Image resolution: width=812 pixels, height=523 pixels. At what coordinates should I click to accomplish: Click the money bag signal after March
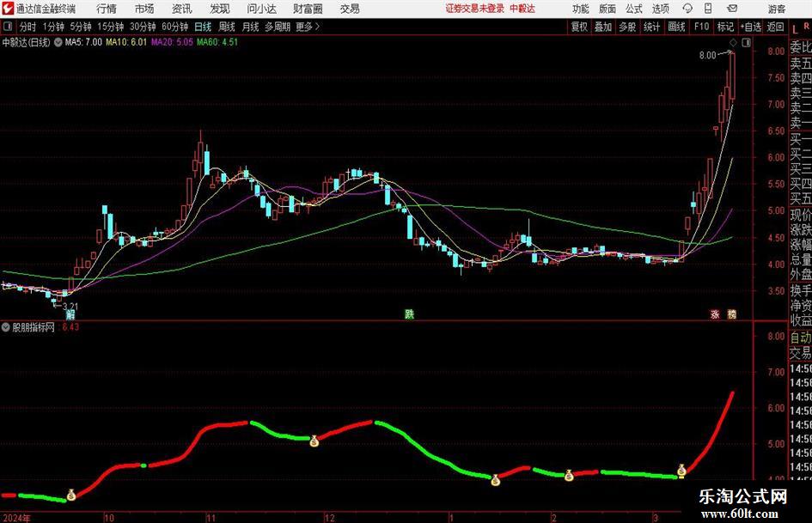[x=681, y=470]
